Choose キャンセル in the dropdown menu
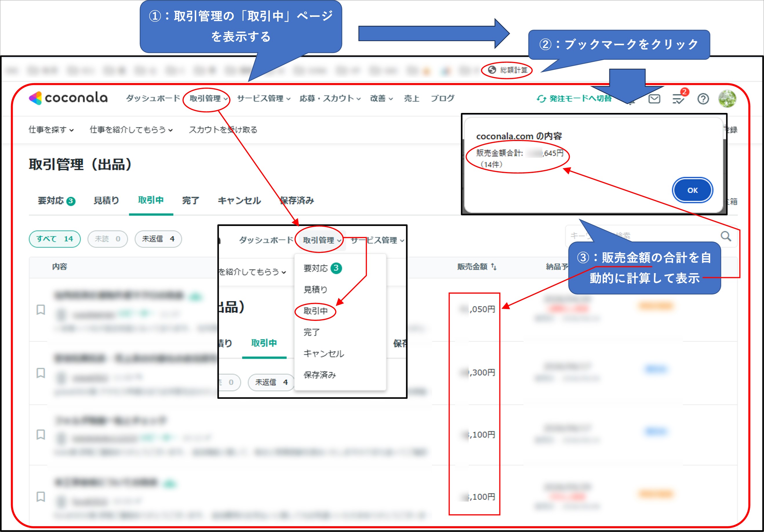 (324, 354)
